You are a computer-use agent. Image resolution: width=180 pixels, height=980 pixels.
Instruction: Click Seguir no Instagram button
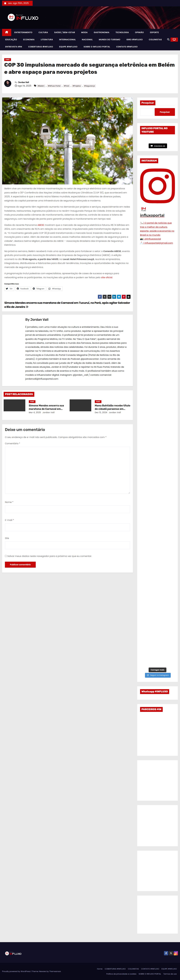tap(158, 675)
